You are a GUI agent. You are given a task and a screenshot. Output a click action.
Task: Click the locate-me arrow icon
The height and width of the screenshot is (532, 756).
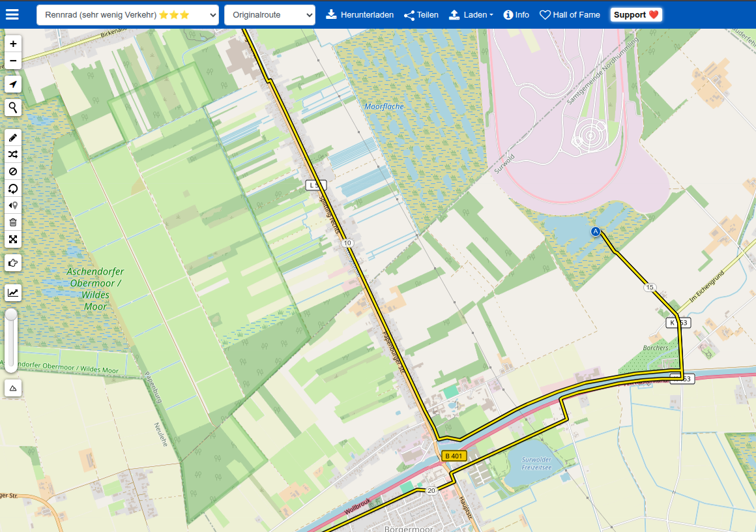point(13,84)
